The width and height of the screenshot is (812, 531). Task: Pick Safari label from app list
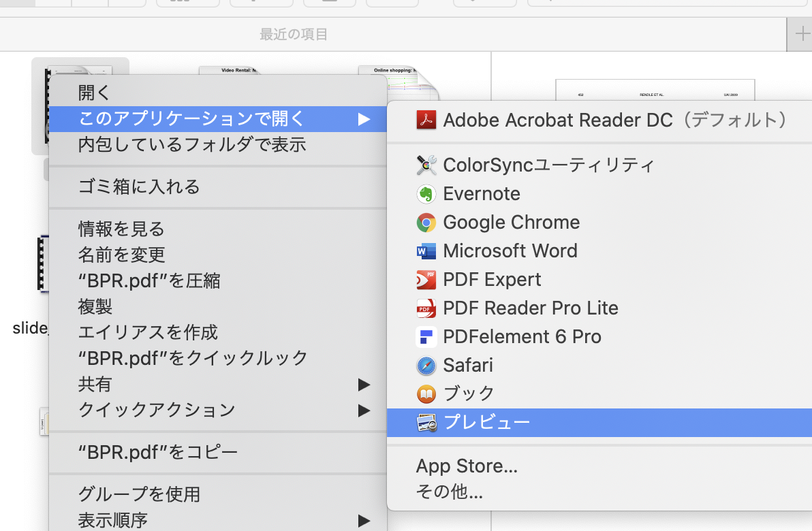click(x=468, y=366)
